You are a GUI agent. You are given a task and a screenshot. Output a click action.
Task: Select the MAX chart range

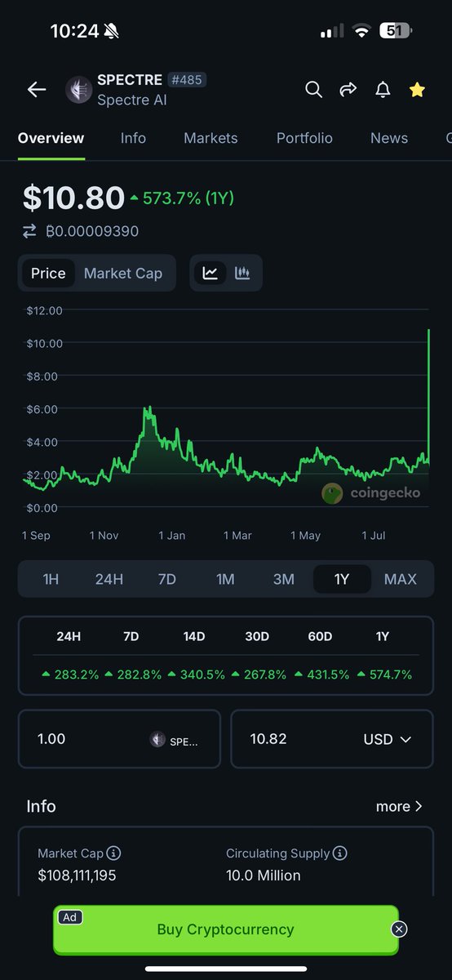click(x=401, y=579)
